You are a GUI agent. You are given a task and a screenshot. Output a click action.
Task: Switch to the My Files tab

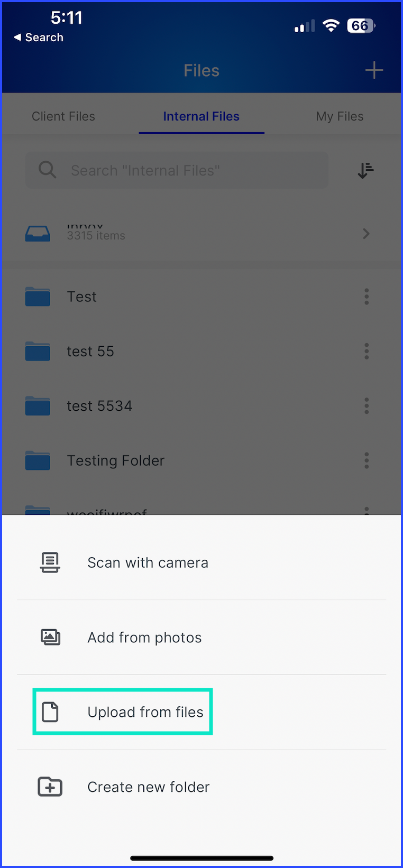[x=340, y=116]
